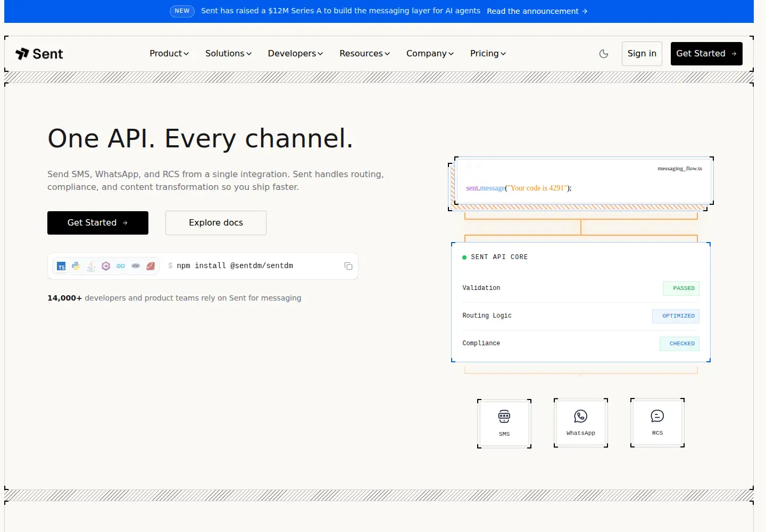Expand the Developers dropdown
Viewport: 766px width, 532px height.
tap(295, 54)
